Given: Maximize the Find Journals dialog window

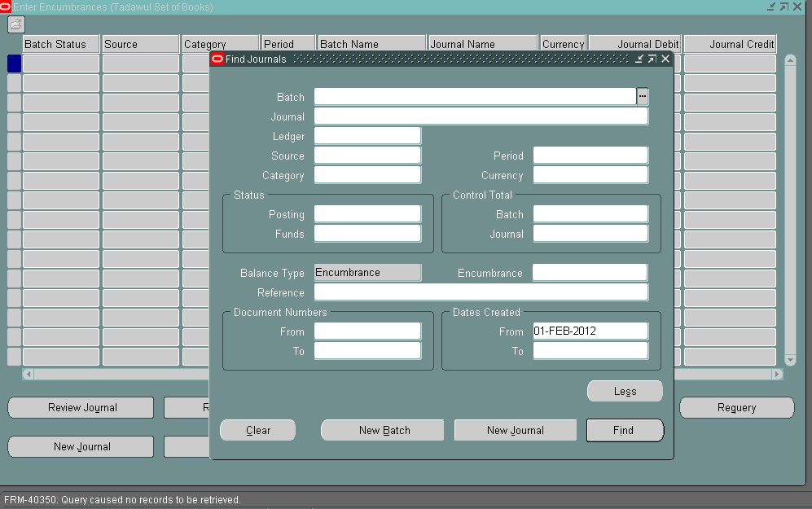Looking at the screenshot, I should coord(652,59).
